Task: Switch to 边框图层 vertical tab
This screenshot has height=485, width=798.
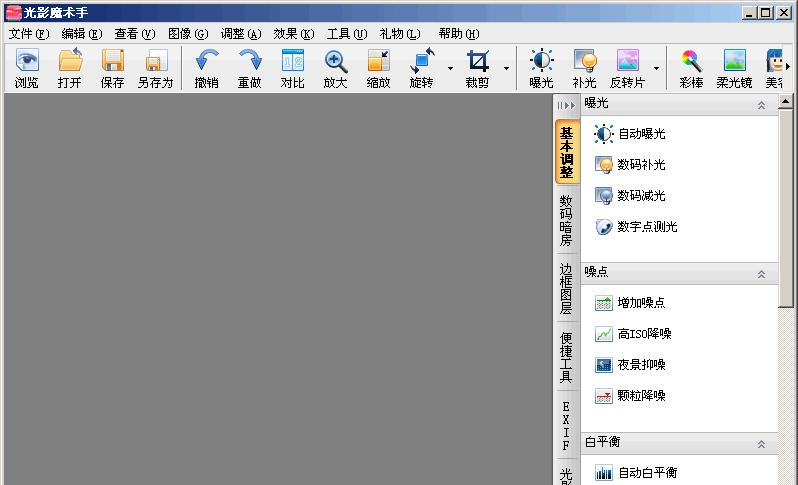Action: [566, 289]
